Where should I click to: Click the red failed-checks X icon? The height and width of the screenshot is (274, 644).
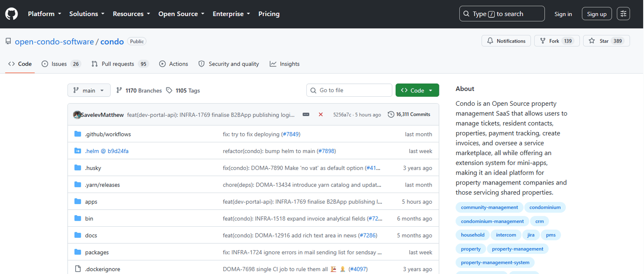[x=321, y=115]
